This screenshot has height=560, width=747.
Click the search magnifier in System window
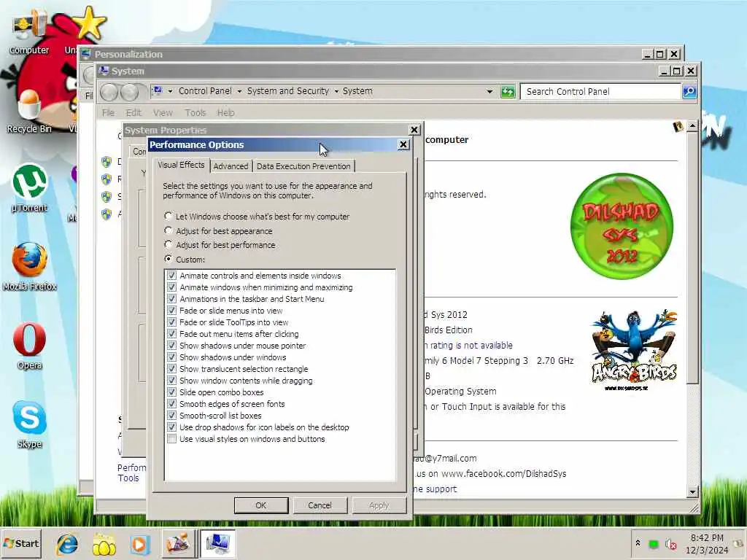689,91
